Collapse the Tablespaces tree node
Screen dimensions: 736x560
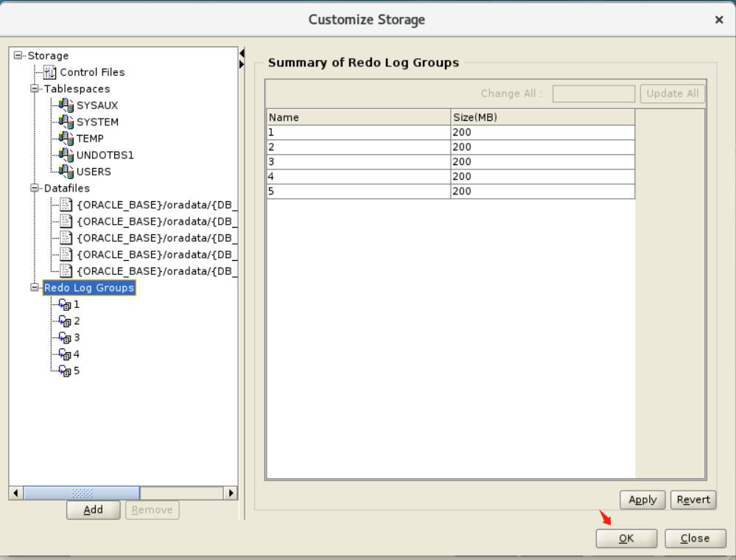[34, 89]
